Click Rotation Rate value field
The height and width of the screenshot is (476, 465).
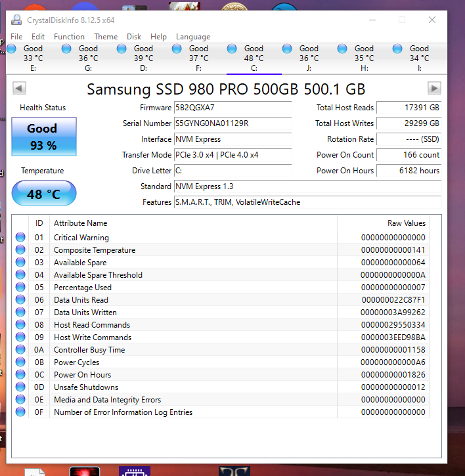409,139
